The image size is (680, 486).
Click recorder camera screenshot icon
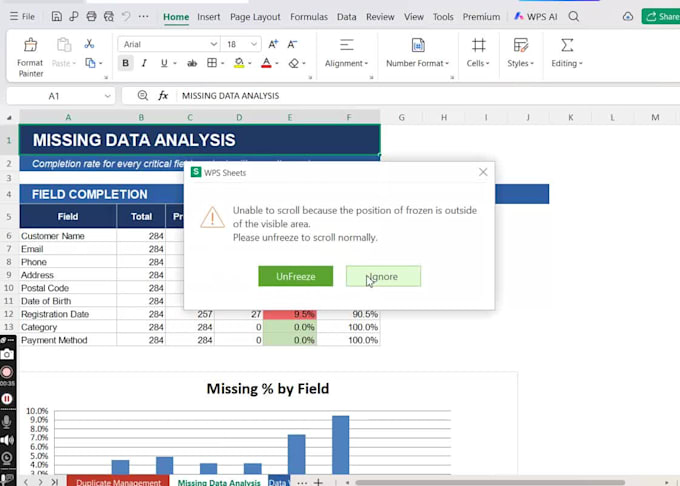tap(7, 355)
